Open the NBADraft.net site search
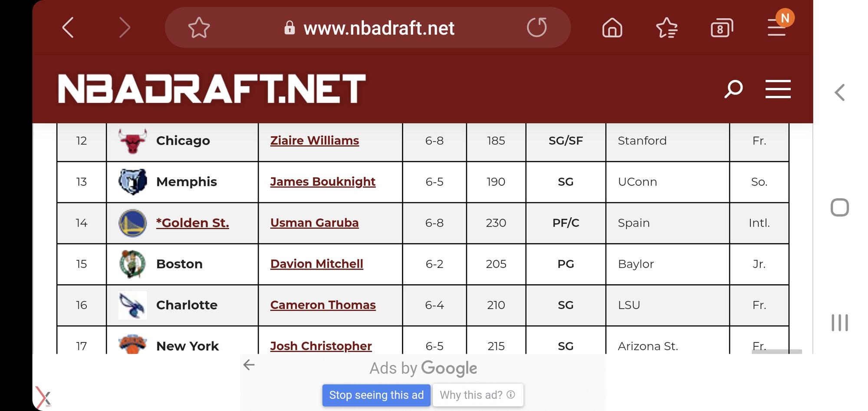 click(x=733, y=89)
